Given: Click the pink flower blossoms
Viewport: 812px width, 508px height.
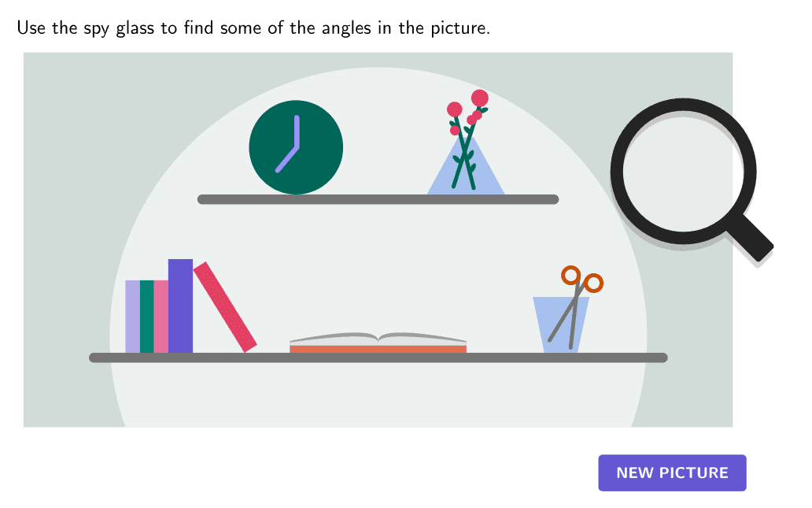Looking at the screenshot, I should [x=478, y=99].
